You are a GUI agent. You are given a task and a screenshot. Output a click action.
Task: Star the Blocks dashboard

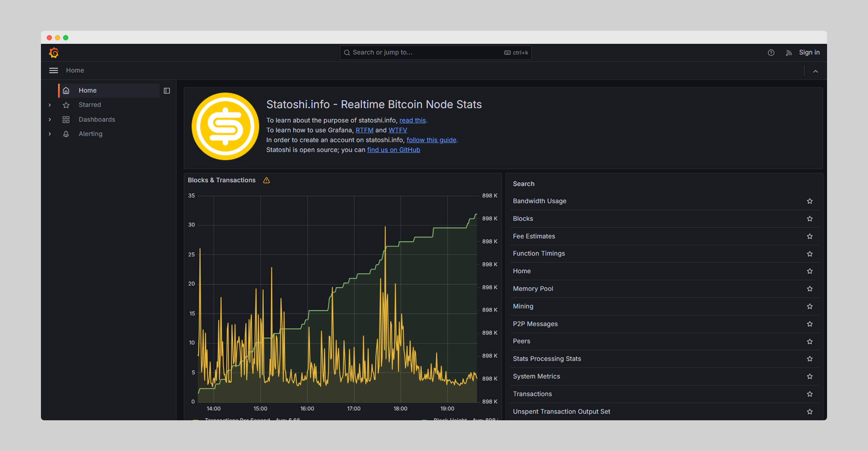point(809,219)
